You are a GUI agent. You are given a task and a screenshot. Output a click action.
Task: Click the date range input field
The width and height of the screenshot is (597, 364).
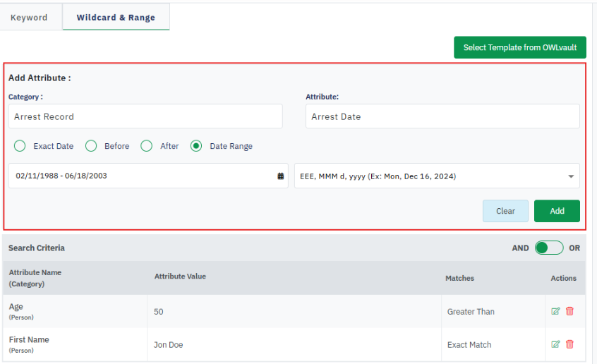141,176
